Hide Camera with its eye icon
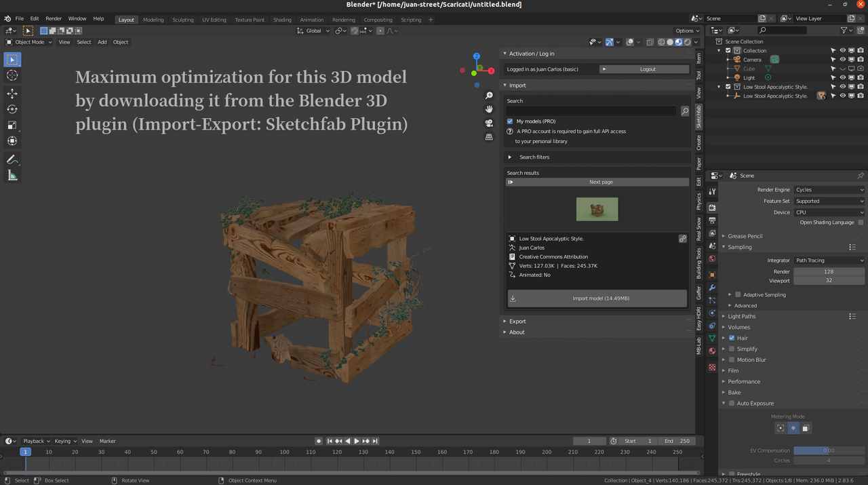This screenshot has height=485, width=868. tap(843, 60)
